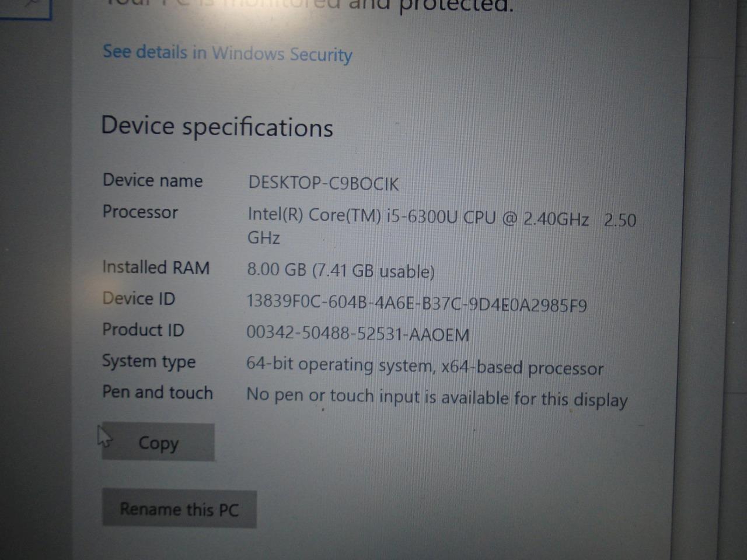Click the System type label

click(x=149, y=362)
